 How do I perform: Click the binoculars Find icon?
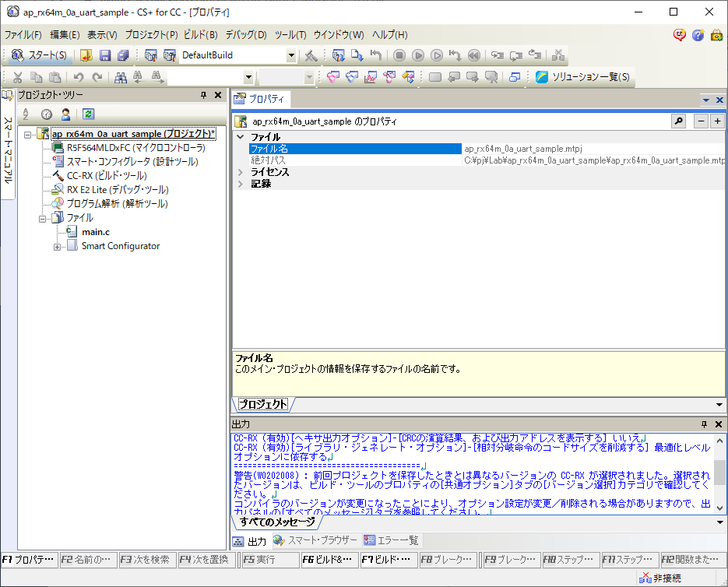(x=120, y=77)
